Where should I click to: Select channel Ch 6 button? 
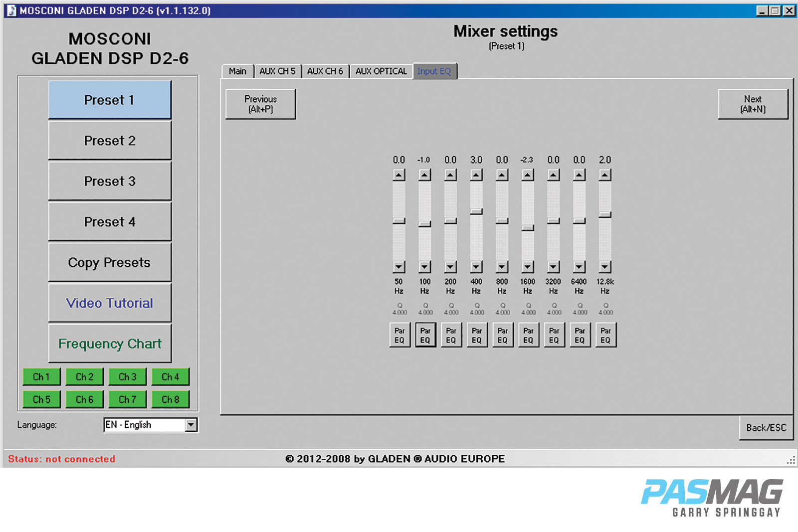click(84, 399)
